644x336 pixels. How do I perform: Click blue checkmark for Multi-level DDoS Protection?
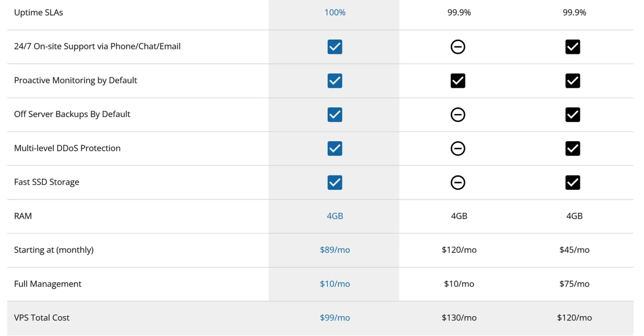click(335, 149)
